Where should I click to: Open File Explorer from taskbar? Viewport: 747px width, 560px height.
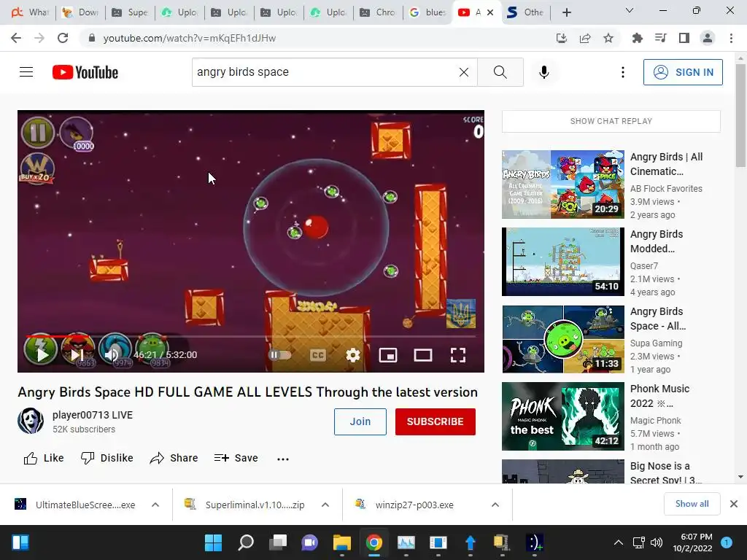click(341, 542)
